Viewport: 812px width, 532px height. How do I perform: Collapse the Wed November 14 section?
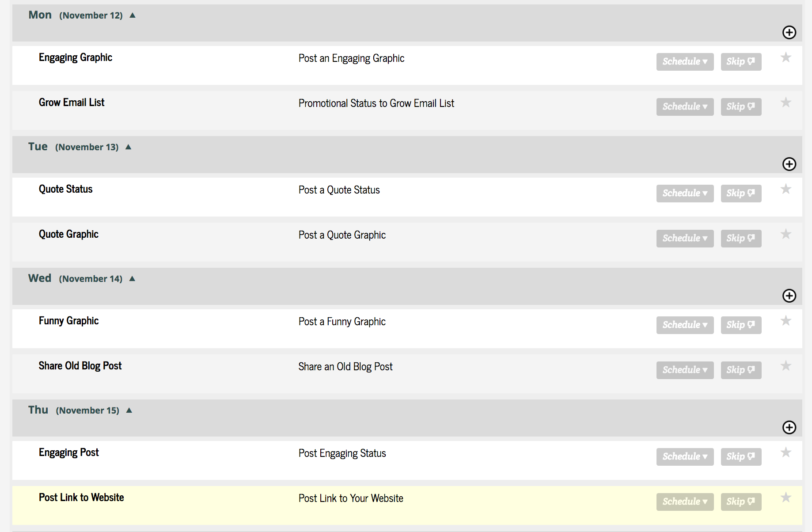[x=132, y=279]
